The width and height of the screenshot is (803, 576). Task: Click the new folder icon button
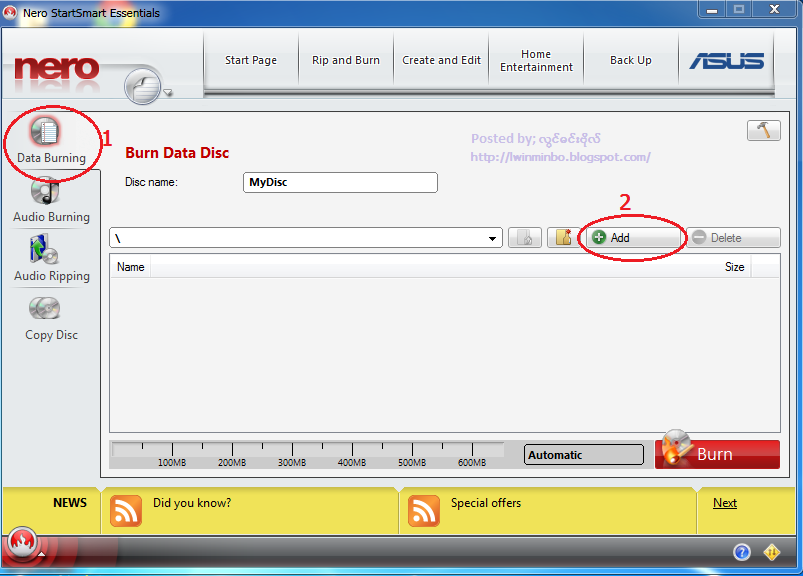click(x=563, y=238)
